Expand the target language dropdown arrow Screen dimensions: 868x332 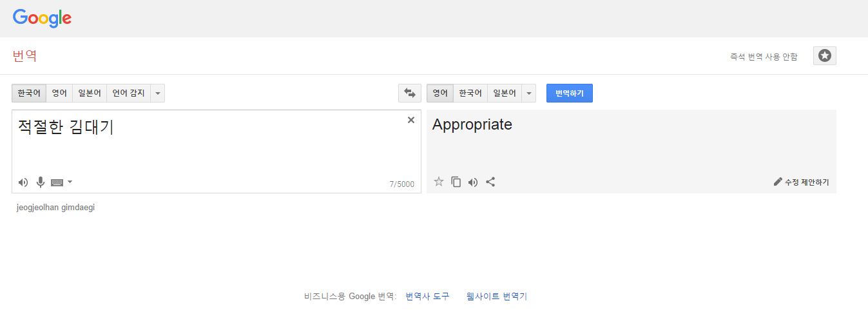pyautogui.click(x=529, y=93)
